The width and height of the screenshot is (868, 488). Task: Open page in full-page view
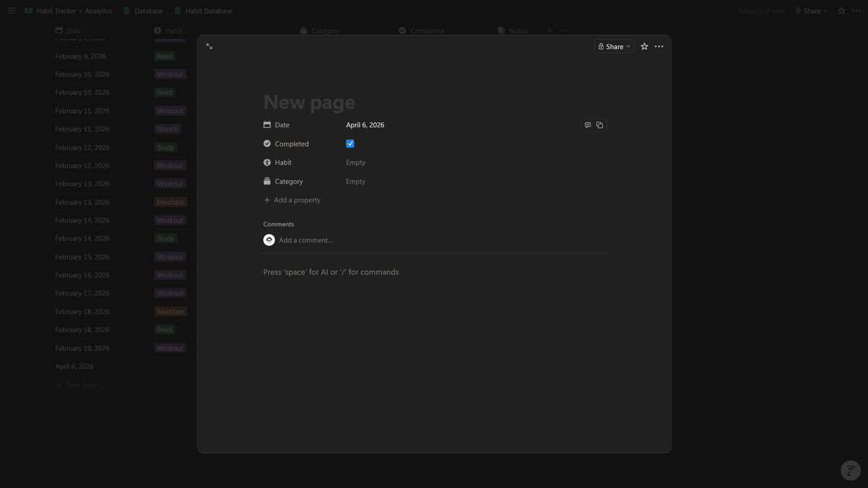pyautogui.click(x=209, y=46)
